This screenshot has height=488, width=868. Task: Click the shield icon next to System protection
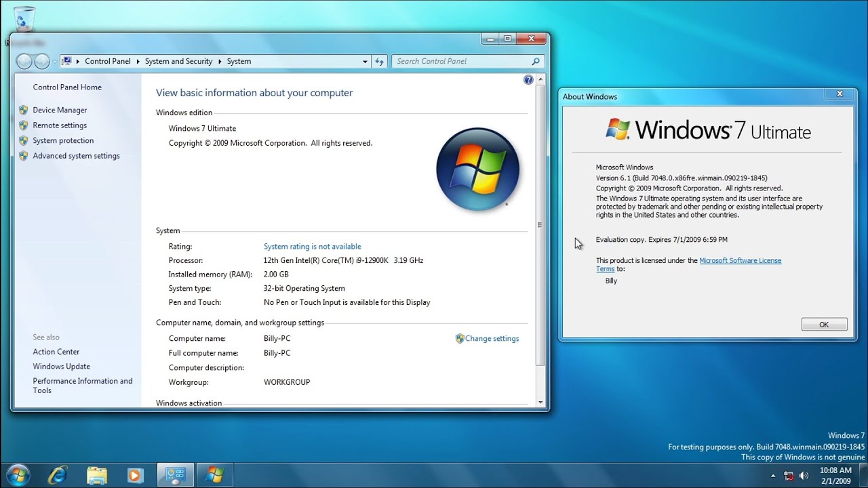[x=23, y=140]
